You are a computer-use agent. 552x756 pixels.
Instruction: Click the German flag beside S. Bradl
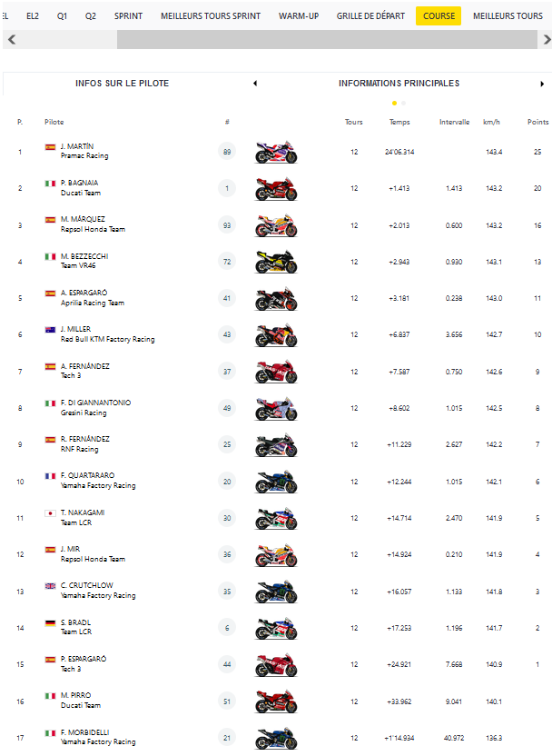(x=50, y=622)
